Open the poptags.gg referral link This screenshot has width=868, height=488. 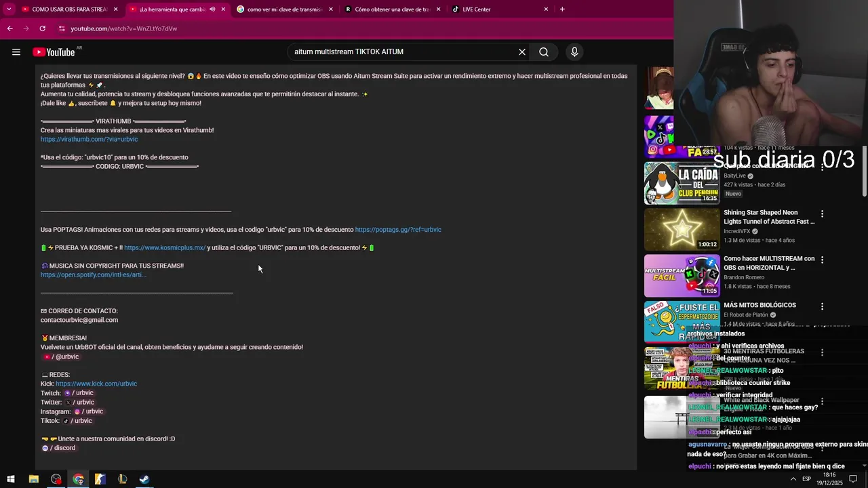pos(398,230)
